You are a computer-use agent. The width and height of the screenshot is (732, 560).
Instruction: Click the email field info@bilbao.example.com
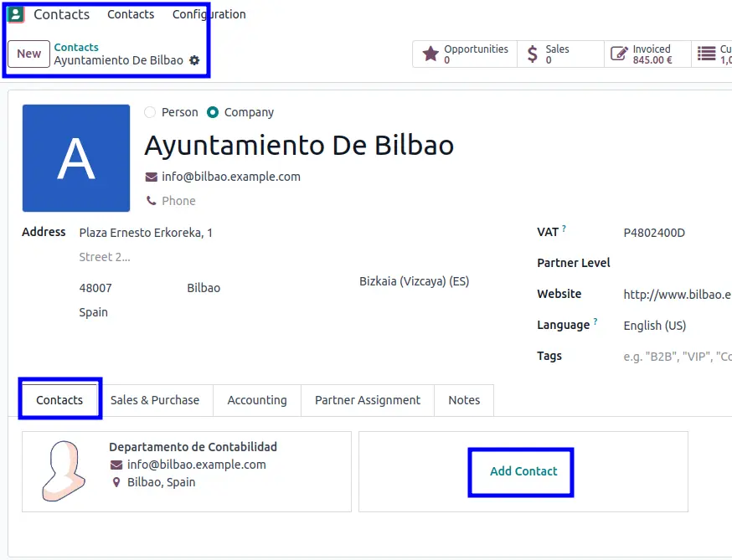[x=231, y=177]
